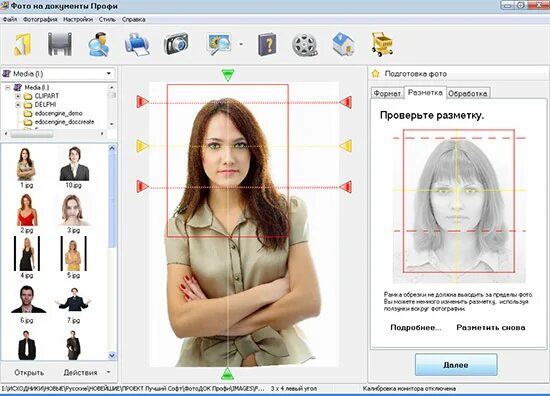Screen dimensions: 550x396
Task: Click the folder tree scroll-down arrow
Action: point(112,124)
